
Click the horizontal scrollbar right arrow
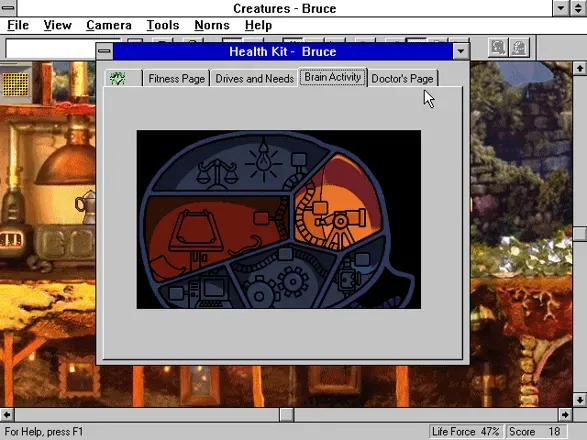[565, 415]
